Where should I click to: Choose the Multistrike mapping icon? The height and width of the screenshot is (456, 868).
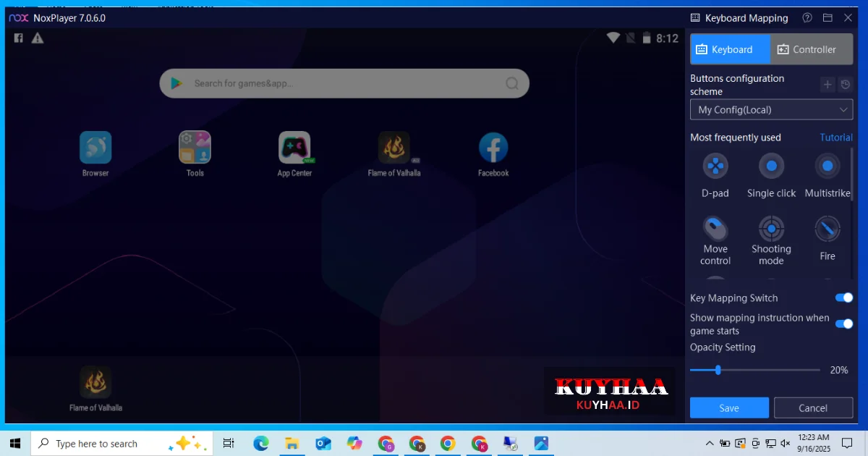pyautogui.click(x=827, y=166)
